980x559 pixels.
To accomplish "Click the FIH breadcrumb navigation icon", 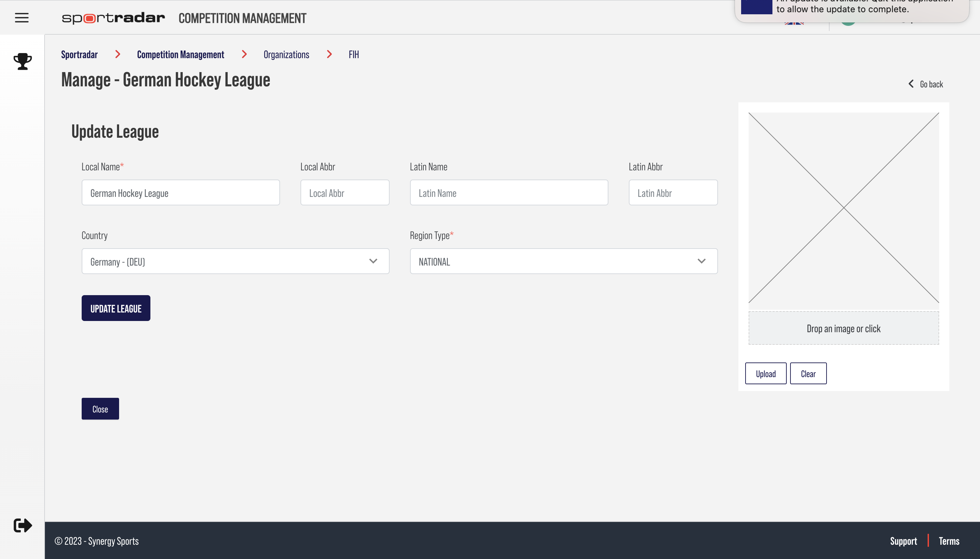I will (x=353, y=54).
